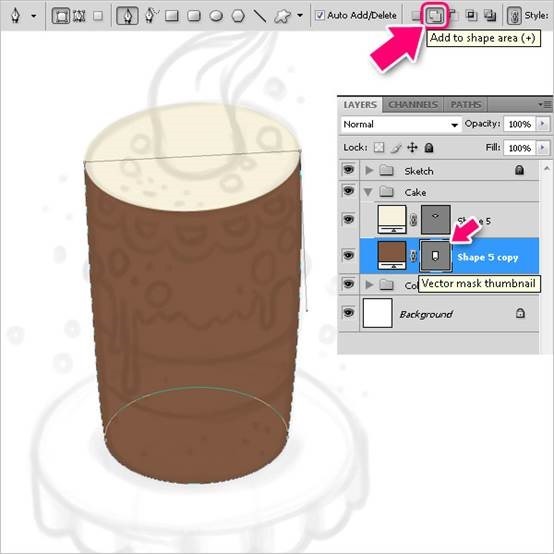Open the tool preset dropdown arrow
Screen dimensions: 554x554
tap(34, 16)
